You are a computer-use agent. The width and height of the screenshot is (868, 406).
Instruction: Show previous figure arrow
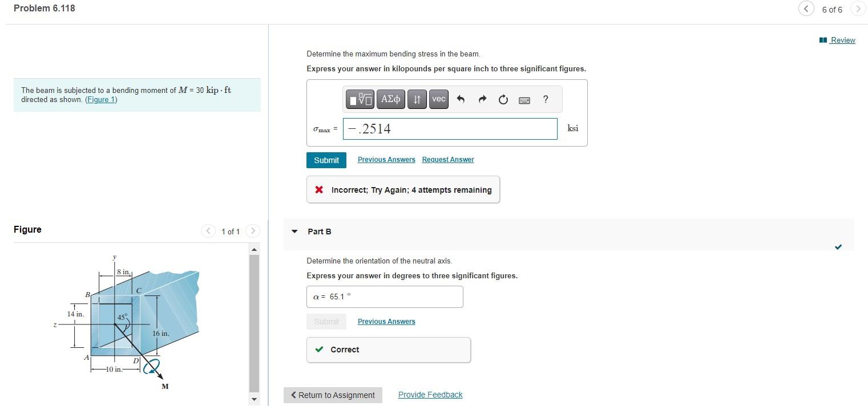click(x=208, y=231)
